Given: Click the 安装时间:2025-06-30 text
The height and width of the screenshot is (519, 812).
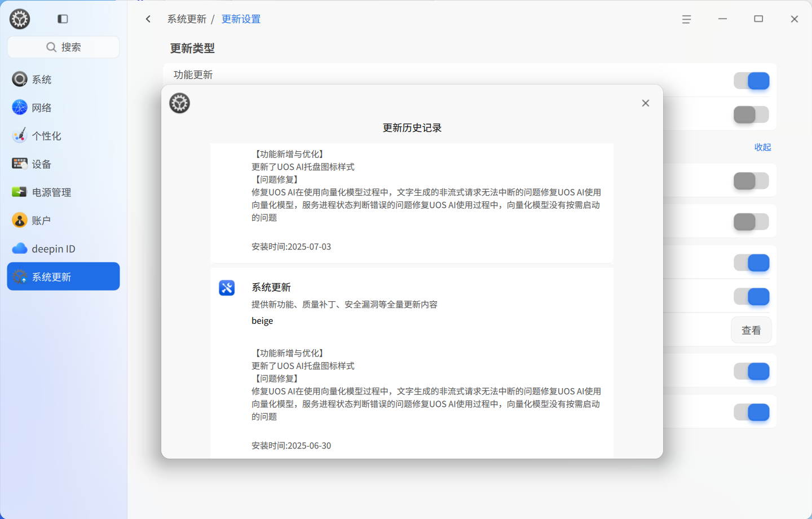Looking at the screenshot, I should pyautogui.click(x=291, y=446).
